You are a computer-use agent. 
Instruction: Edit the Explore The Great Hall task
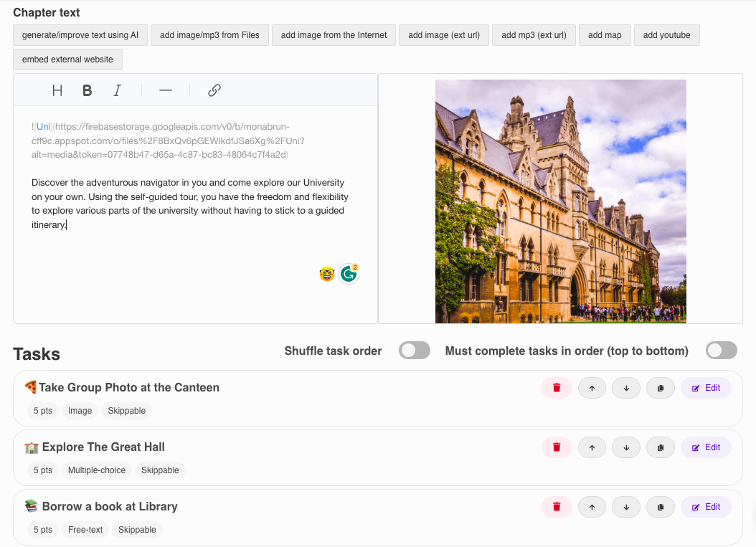706,447
